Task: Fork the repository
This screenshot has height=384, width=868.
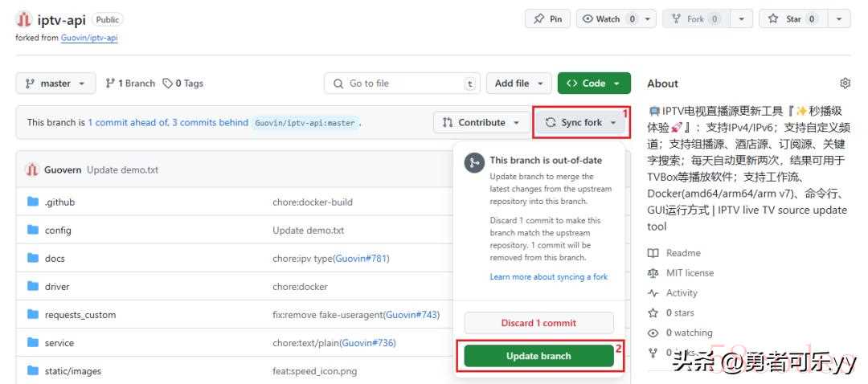Action: pos(695,18)
